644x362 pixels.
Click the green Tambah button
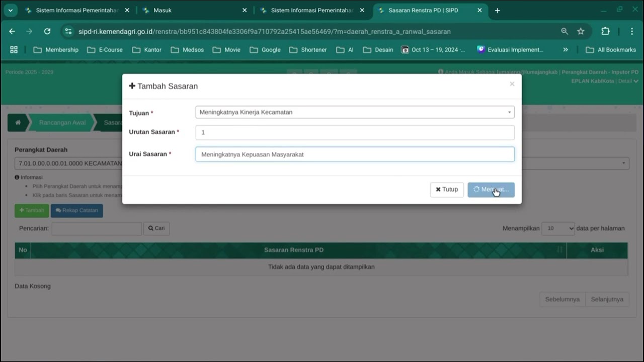click(32, 211)
